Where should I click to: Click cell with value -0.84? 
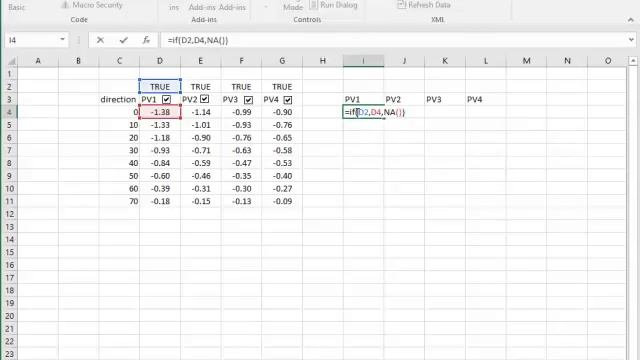[160, 163]
